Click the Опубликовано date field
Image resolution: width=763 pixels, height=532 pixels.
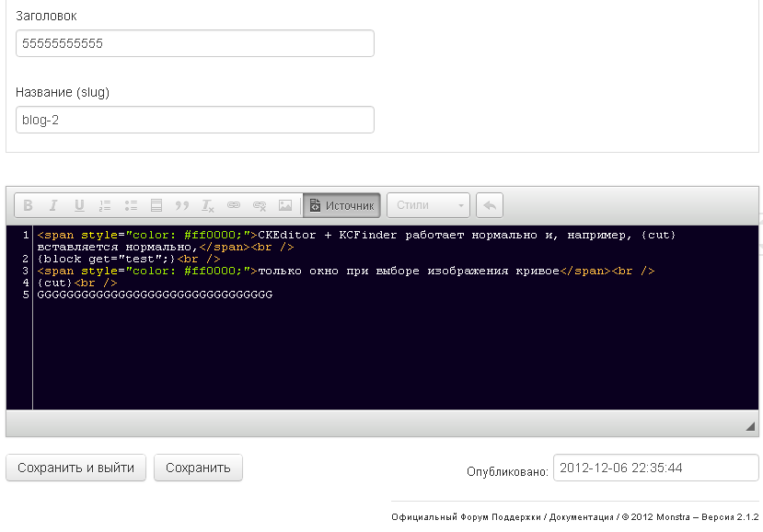click(x=655, y=468)
